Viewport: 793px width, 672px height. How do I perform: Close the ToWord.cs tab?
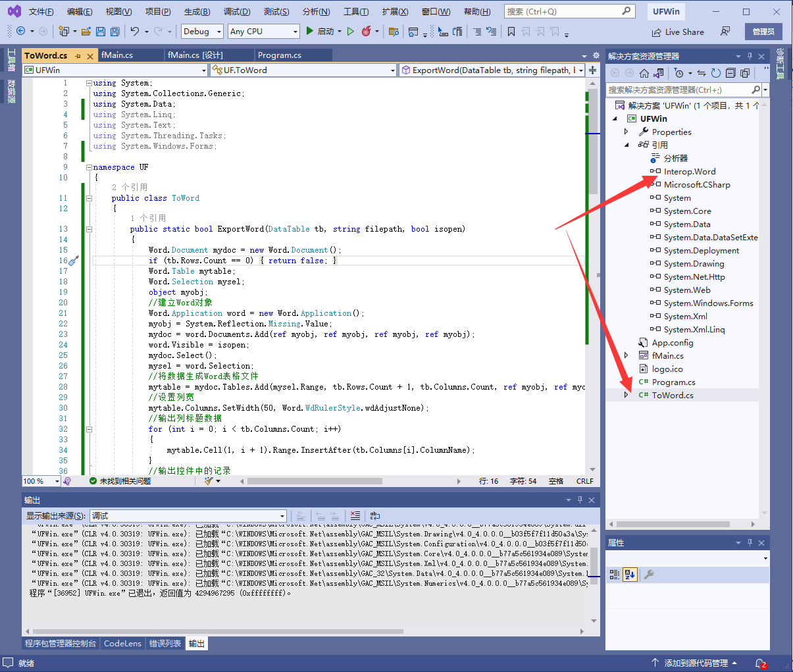90,56
